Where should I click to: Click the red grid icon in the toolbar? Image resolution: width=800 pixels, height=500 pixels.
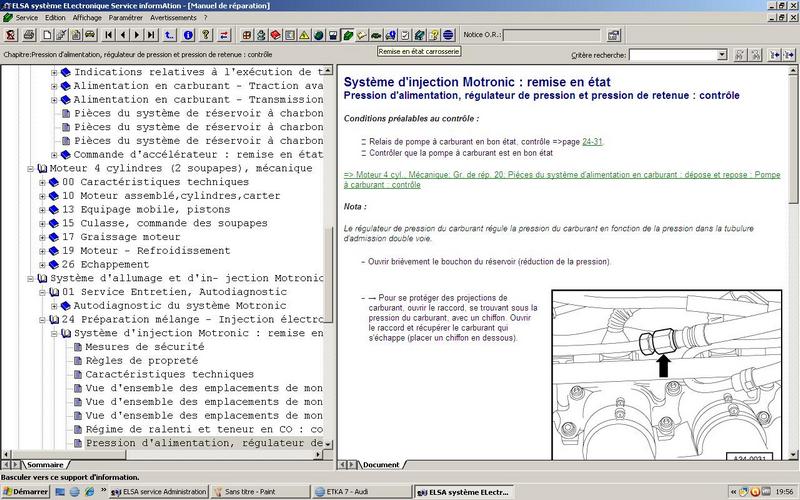pyautogui.click(x=247, y=35)
